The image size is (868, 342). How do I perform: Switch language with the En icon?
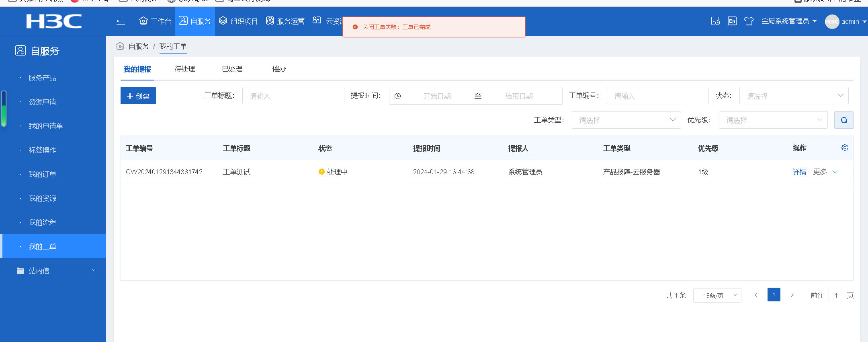[732, 21]
